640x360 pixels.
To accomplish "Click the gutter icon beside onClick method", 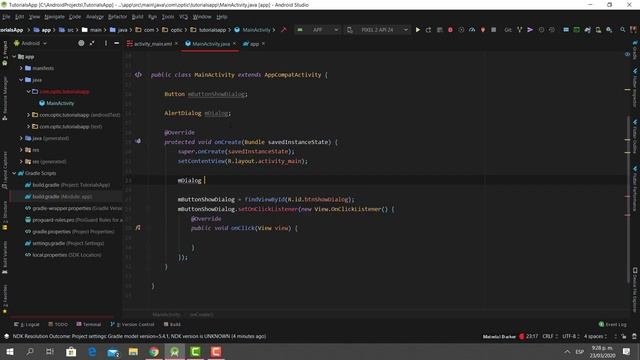I will pyautogui.click(x=138, y=228).
